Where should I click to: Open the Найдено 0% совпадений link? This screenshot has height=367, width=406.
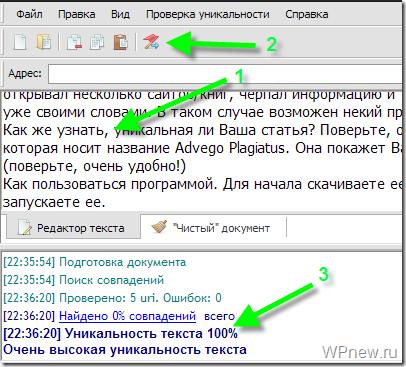[x=127, y=316]
